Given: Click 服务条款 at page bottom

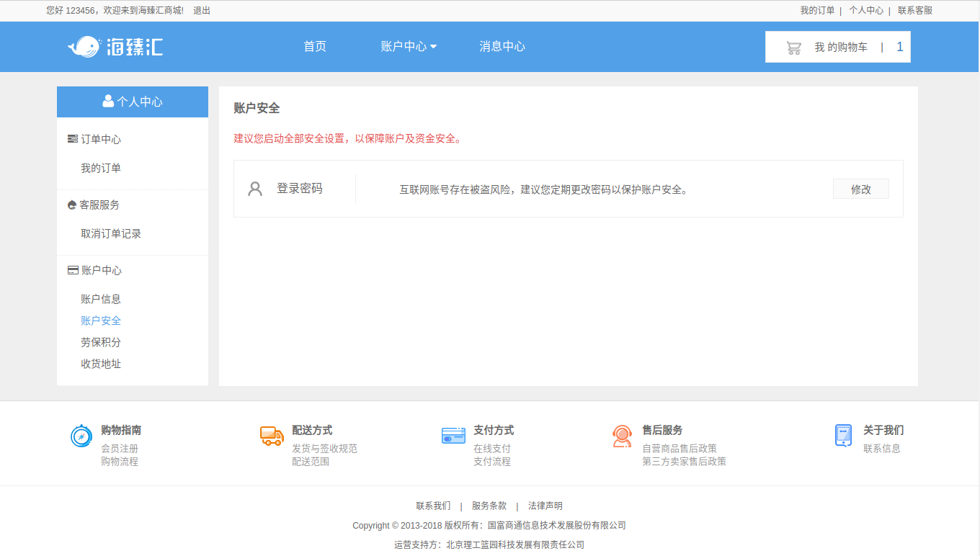Looking at the screenshot, I should [489, 506].
